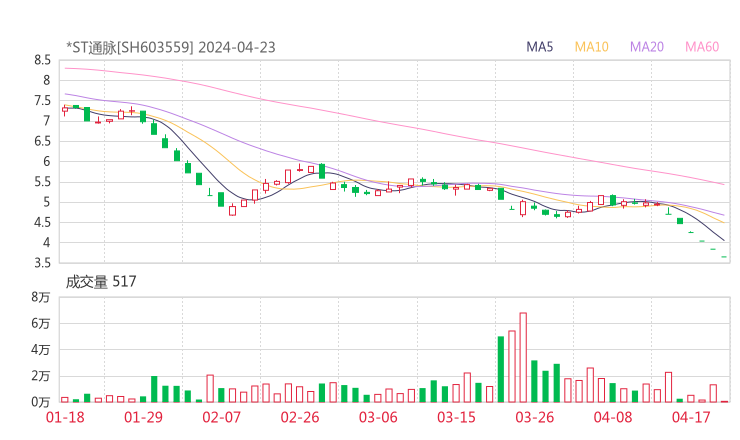Image resolution: width=740 pixels, height=440 pixels.
Task: Click the 8万 volume axis label
Action: tap(41, 297)
